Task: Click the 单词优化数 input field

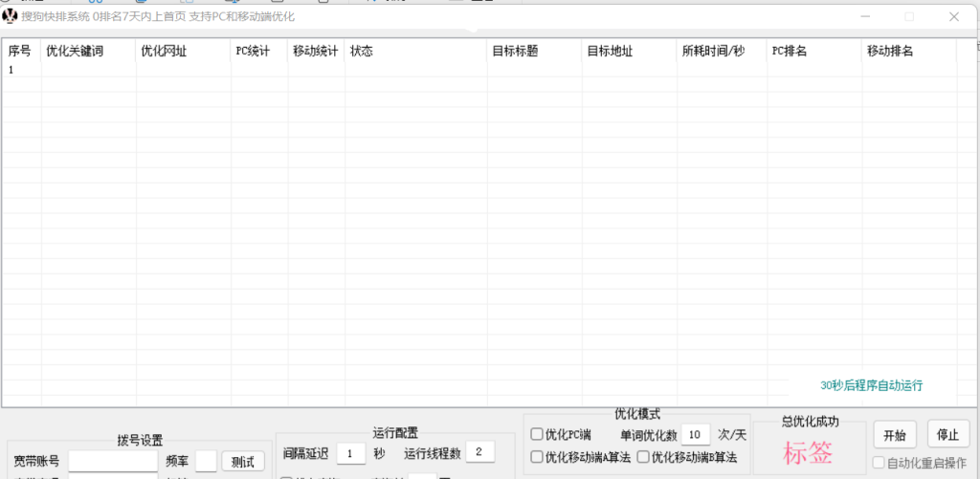Action: 696,435
